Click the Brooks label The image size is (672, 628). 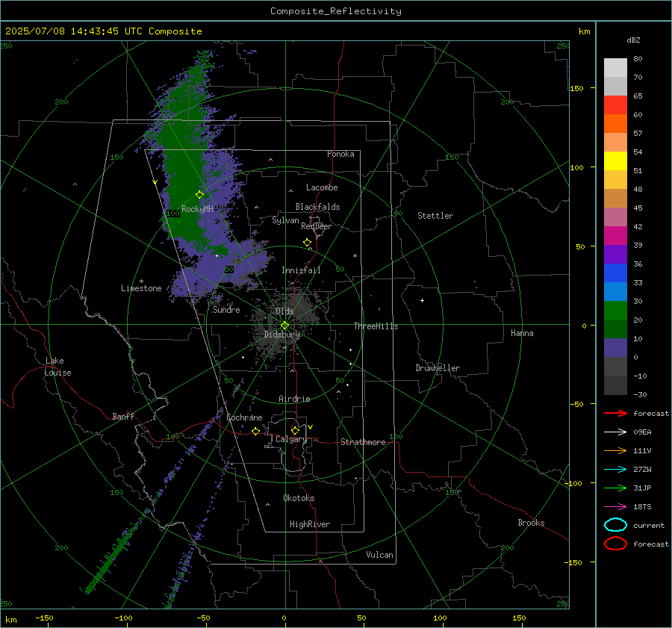pyautogui.click(x=531, y=523)
